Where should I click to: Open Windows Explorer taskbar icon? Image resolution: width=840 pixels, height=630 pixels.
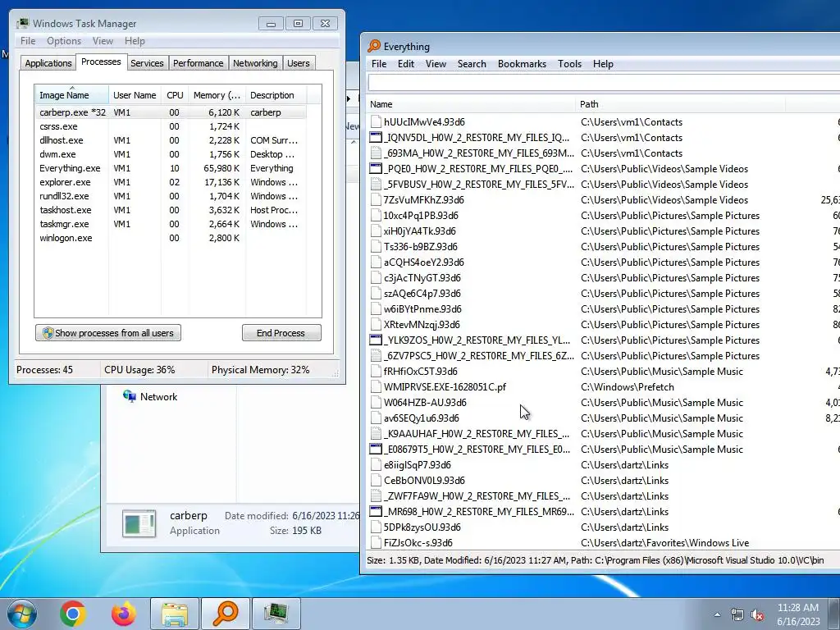click(175, 614)
